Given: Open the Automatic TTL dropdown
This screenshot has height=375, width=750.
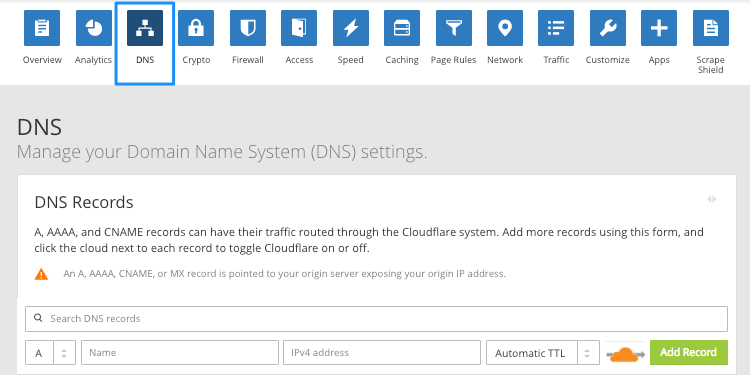Looking at the screenshot, I should pyautogui.click(x=543, y=353).
